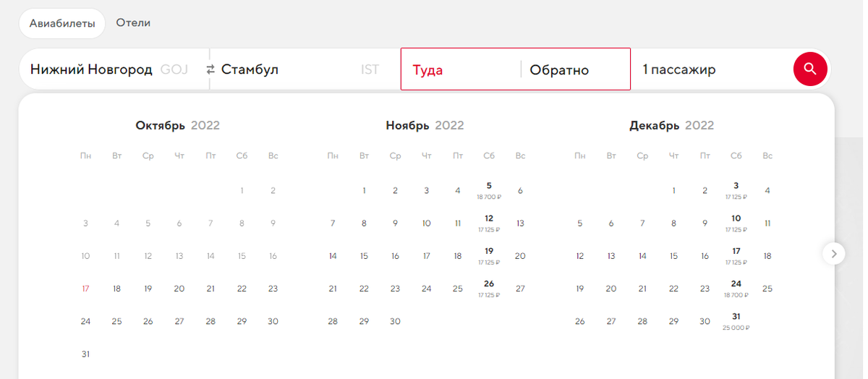Viewport: 868px width, 379px height.
Task: Pick October 17 in the calendar
Action: click(x=85, y=289)
